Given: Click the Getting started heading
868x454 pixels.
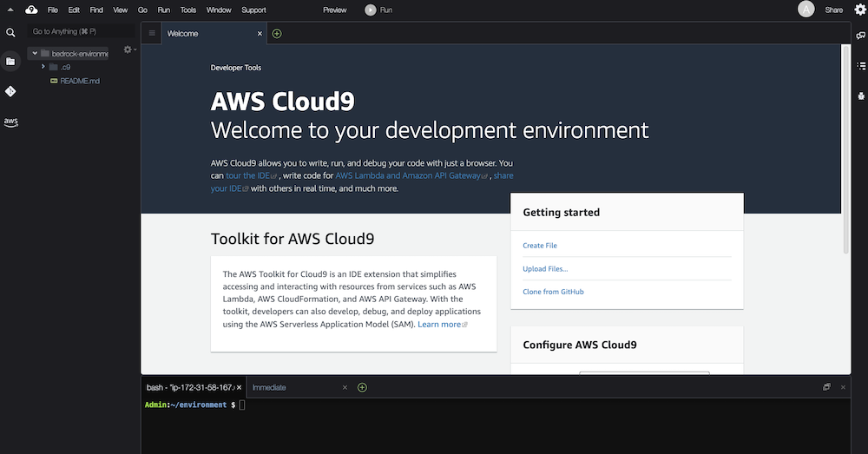Looking at the screenshot, I should coord(562,212).
